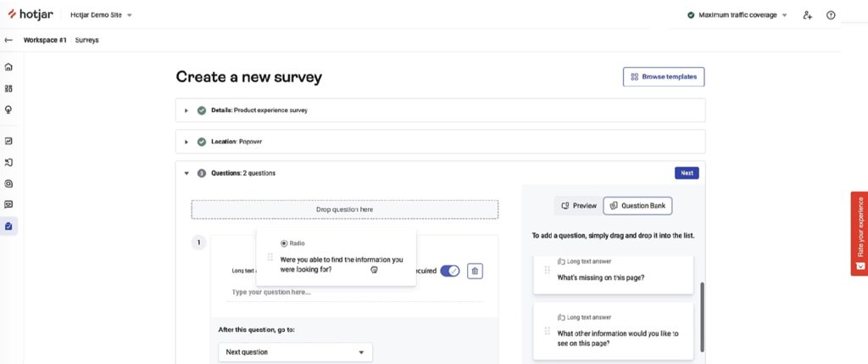Toggle the Required switch for question 1
The height and width of the screenshot is (364, 868).
[449, 271]
